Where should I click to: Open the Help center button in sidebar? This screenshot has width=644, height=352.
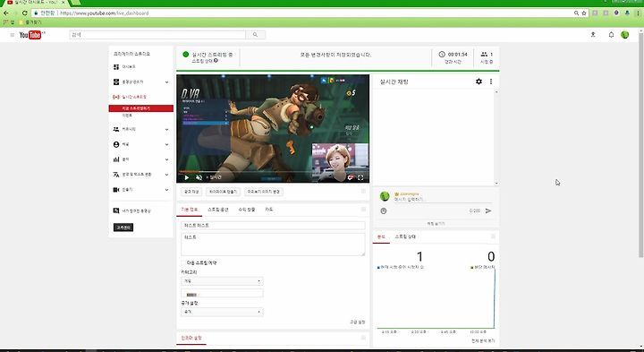(x=123, y=228)
